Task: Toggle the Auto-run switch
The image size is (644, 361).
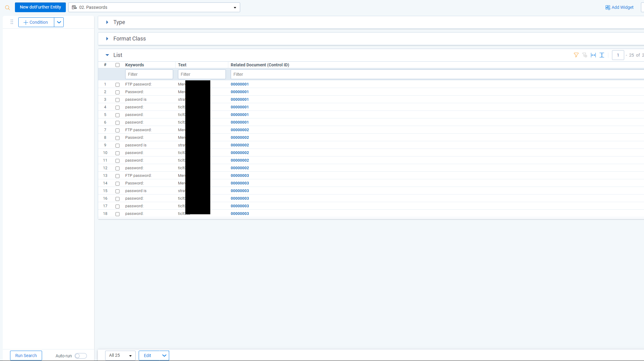Action: tap(81, 356)
